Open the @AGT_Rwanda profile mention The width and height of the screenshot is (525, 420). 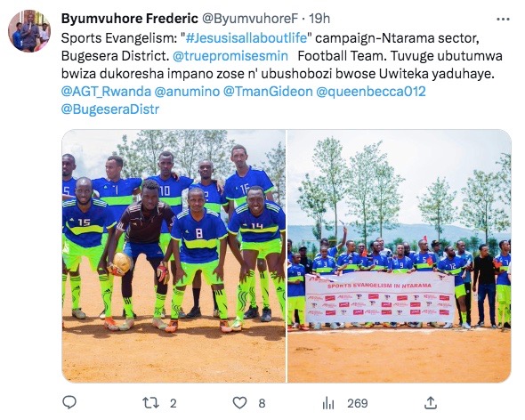[x=106, y=91]
